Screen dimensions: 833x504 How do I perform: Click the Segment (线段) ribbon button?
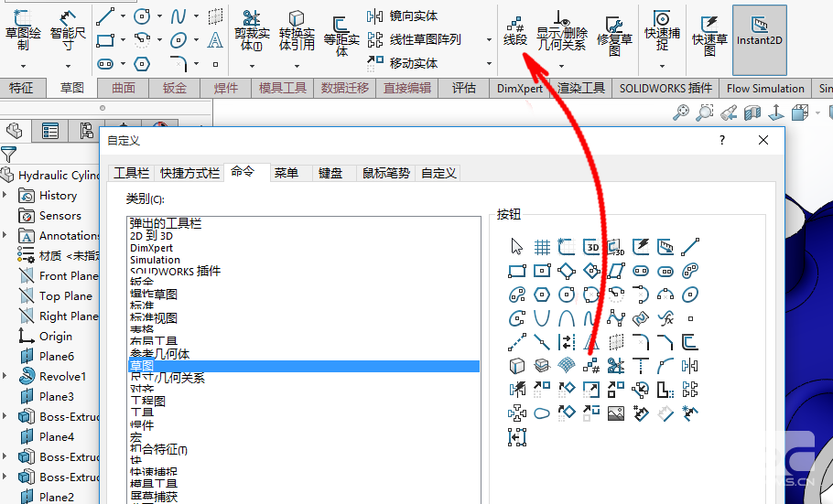pos(514,31)
